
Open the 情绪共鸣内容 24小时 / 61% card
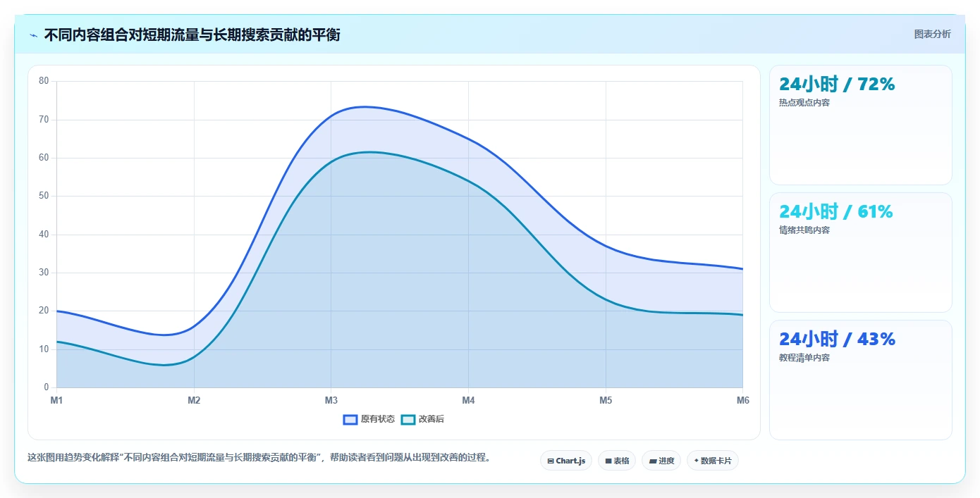[860, 253]
